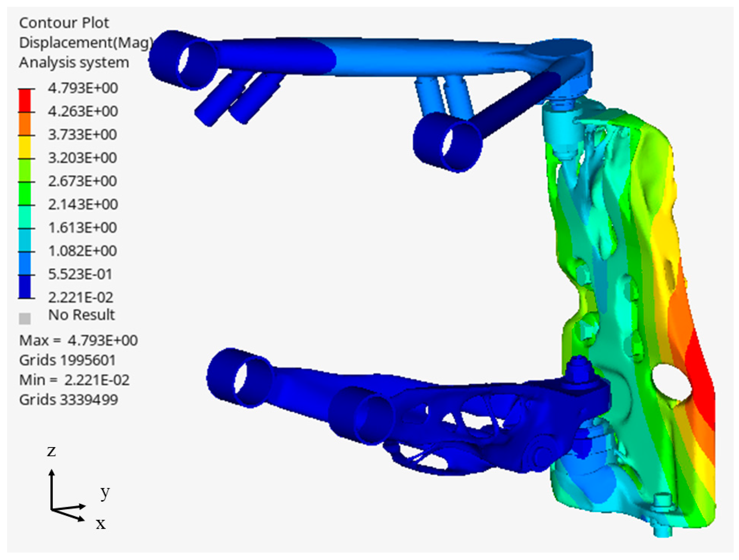Click the dark blue legend band

tap(24, 287)
